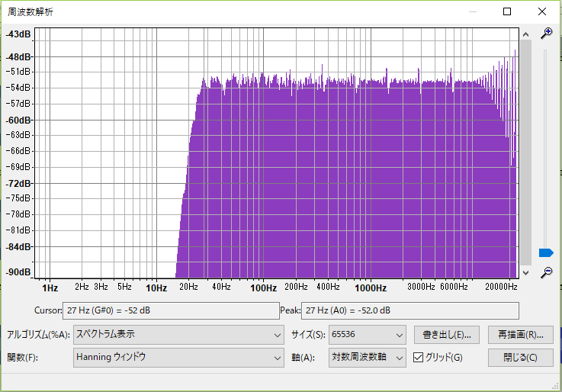This screenshot has width=562, height=392.
Task: Click the blue vertical zoom slider thumb
Action: (546, 252)
